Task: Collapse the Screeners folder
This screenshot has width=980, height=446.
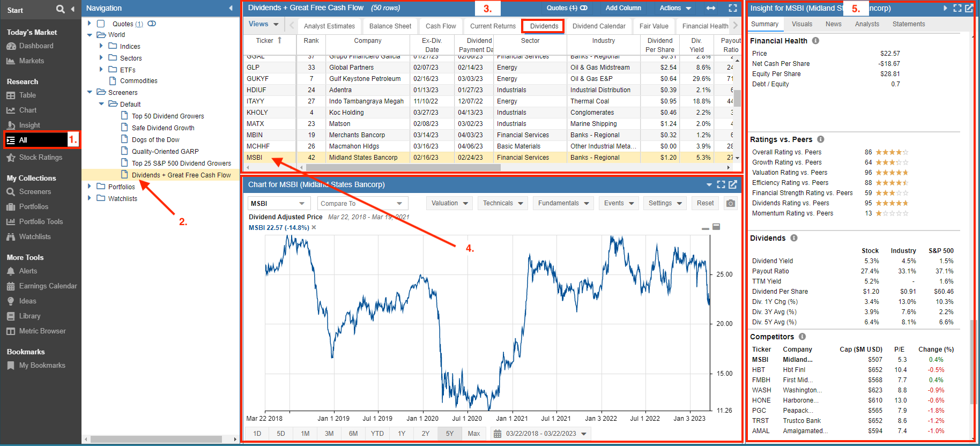Action: (90, 92)
